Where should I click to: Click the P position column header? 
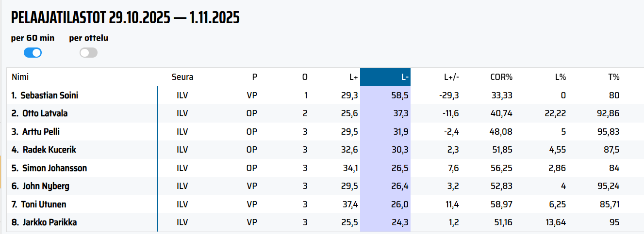254,77
